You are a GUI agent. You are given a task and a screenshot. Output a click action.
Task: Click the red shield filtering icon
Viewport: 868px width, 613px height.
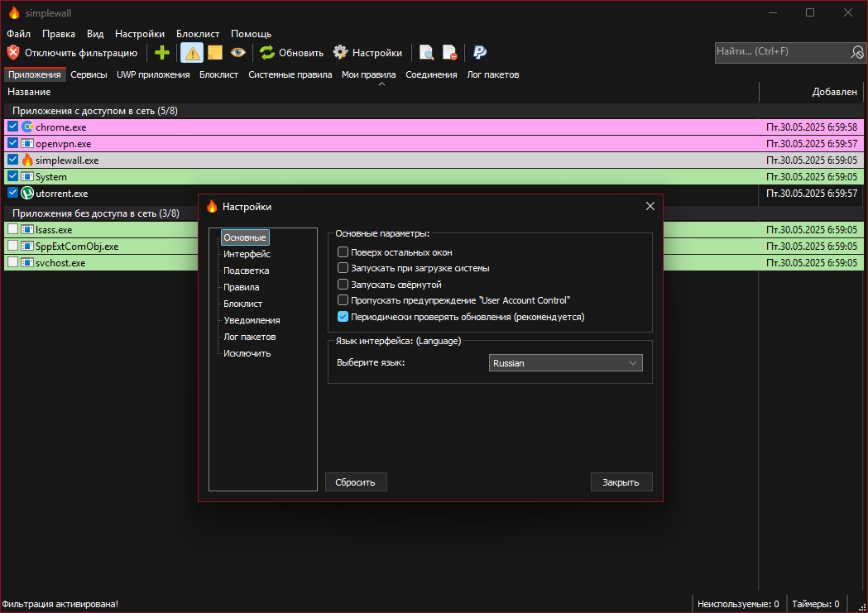tap(13, 53)
